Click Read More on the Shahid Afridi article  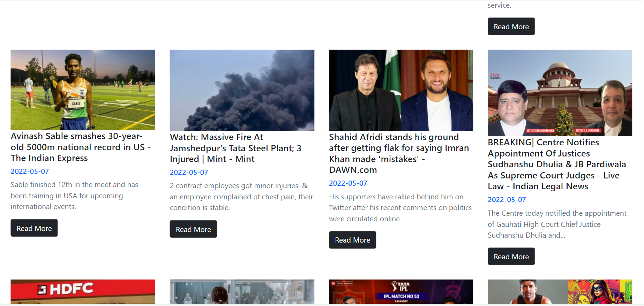pyautogui.click(x=352, y=240)
